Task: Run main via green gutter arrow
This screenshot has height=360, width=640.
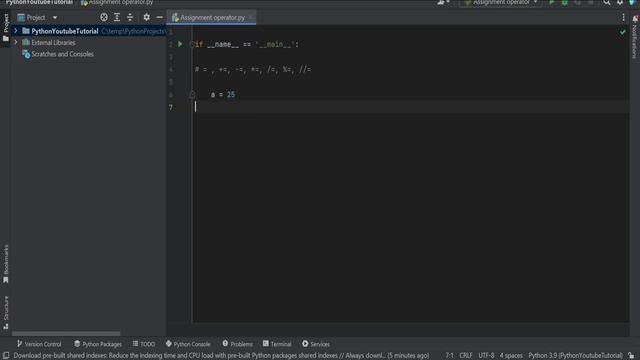Action: pos(180,44)
